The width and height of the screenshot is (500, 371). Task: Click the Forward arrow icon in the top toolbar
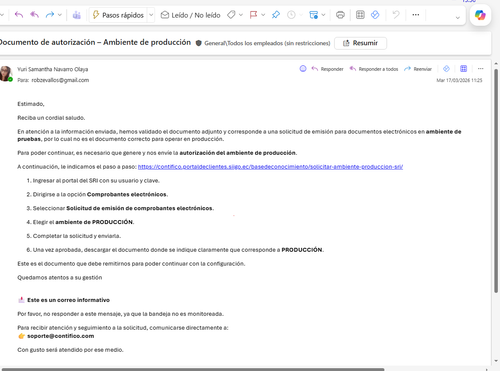[50, 15]
